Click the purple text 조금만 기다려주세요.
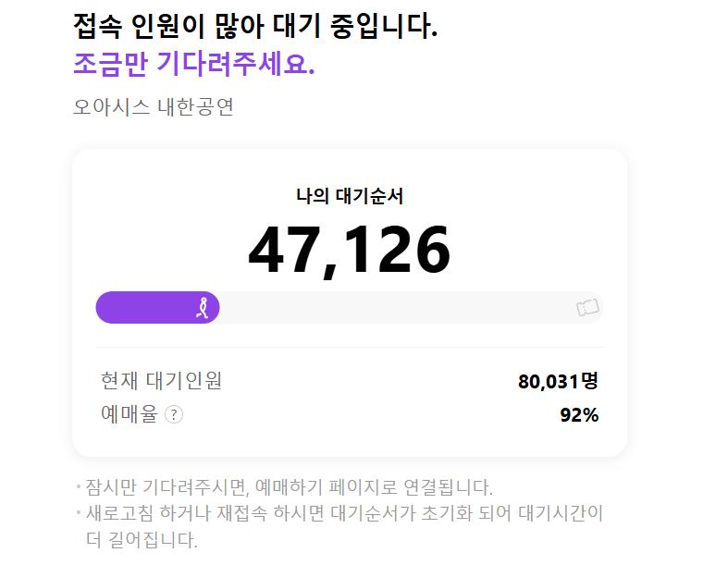Screen dimensions: 728x565 (x=194, y=64)
